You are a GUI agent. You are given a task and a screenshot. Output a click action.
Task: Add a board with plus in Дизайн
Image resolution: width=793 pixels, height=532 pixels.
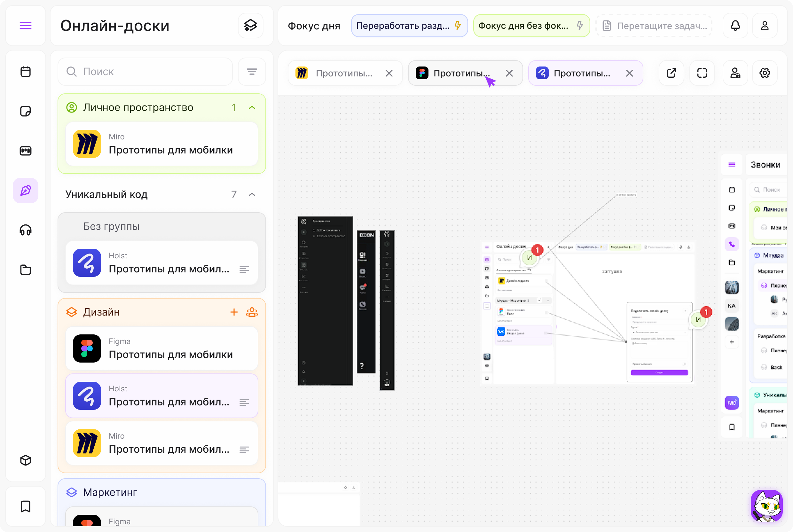[x=234, y=312]
